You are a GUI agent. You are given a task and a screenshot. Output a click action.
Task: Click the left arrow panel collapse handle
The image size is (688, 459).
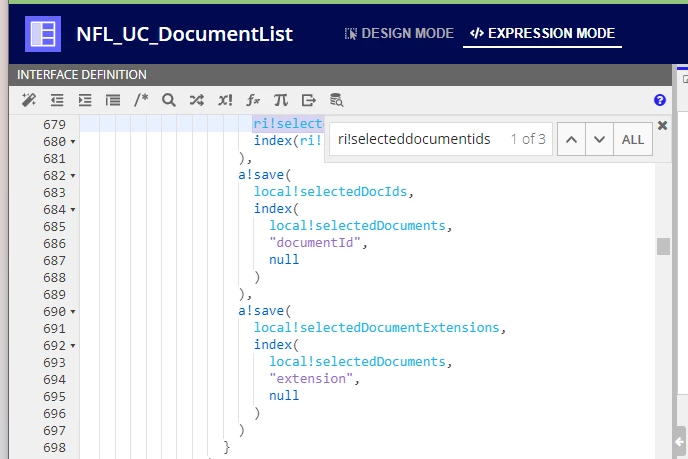coord(679,442)
